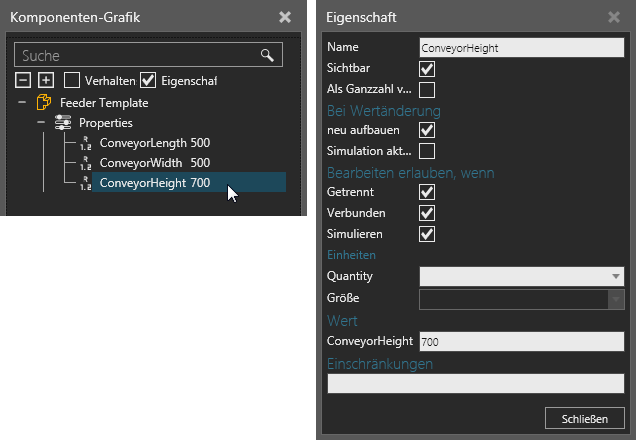This screenshot has width=636, height=440.
Task: Disable the neu aufbauen checkbox
Action: coord(427,130)
